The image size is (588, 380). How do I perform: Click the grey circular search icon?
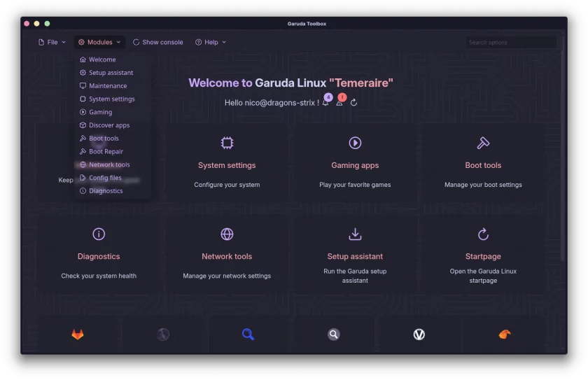coord(334,335)
